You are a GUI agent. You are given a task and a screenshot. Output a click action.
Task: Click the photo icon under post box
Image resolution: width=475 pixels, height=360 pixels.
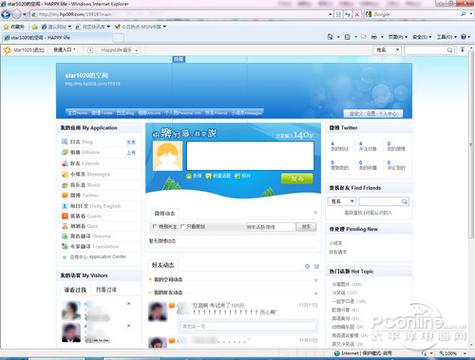pos(238,176)
